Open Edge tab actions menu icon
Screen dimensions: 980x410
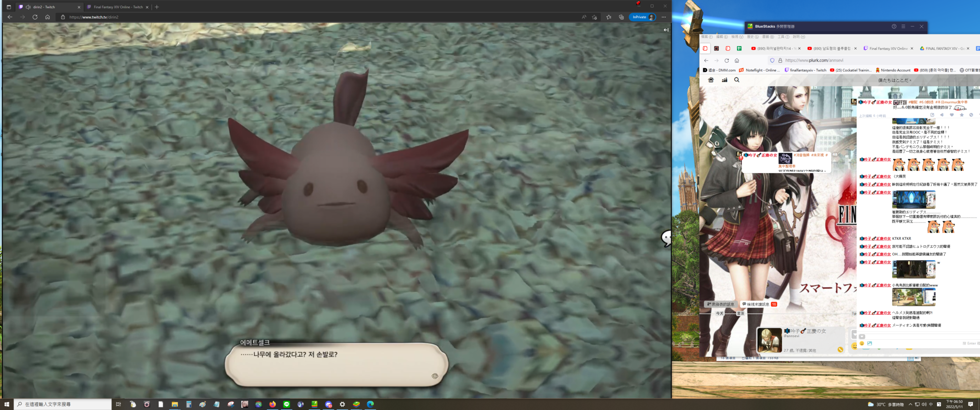9,7
